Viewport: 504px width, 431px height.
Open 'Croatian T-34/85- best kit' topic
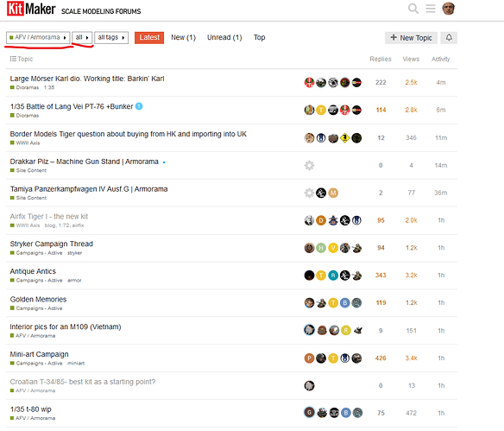click(83, 382)
